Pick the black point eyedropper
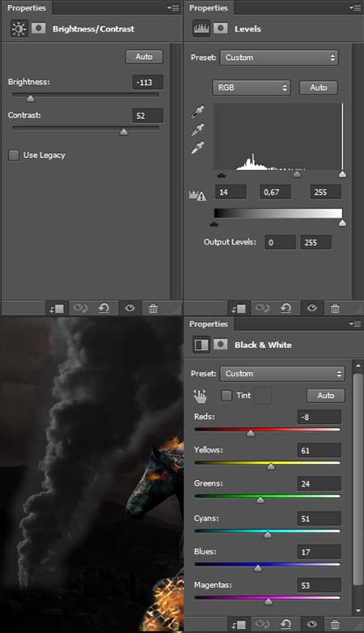 [x=197, y=112]
